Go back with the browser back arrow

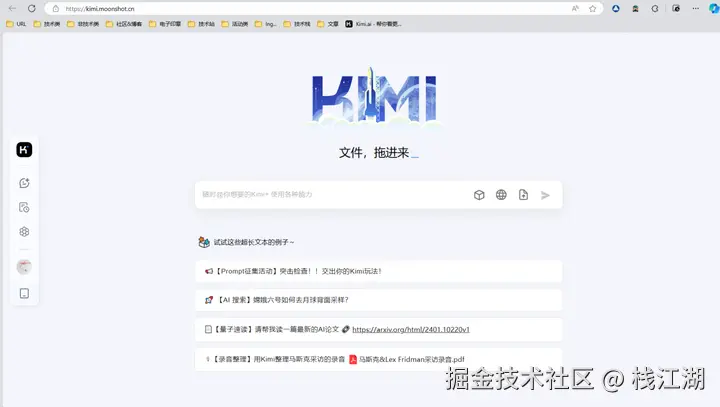coord(12,8)
